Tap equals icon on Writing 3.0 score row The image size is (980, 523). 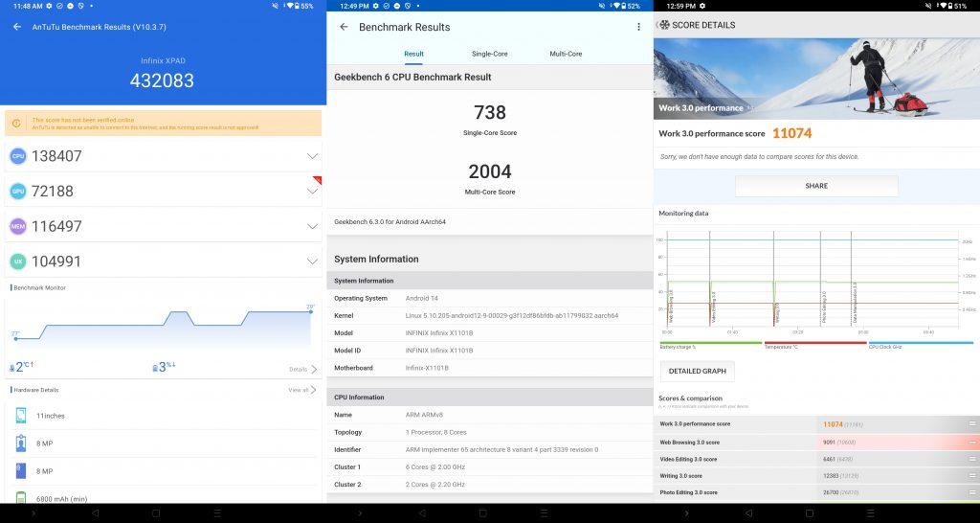click(972, 476)
